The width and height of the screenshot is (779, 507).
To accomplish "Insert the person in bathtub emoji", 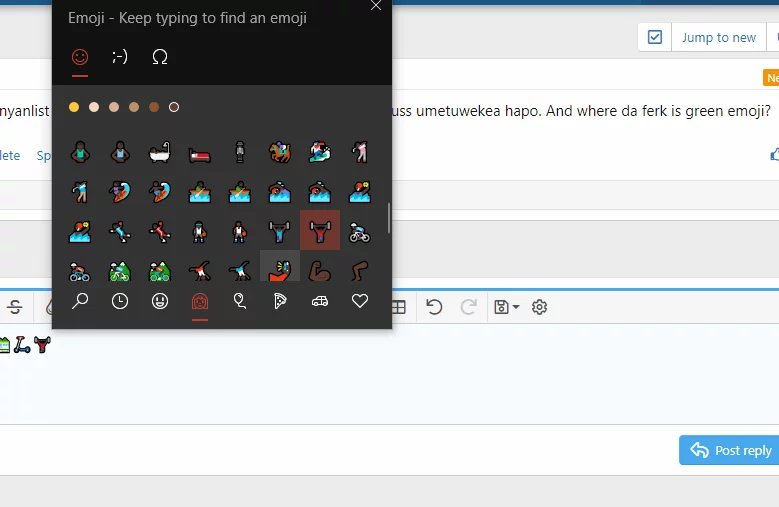I will (x=160, y=153).
